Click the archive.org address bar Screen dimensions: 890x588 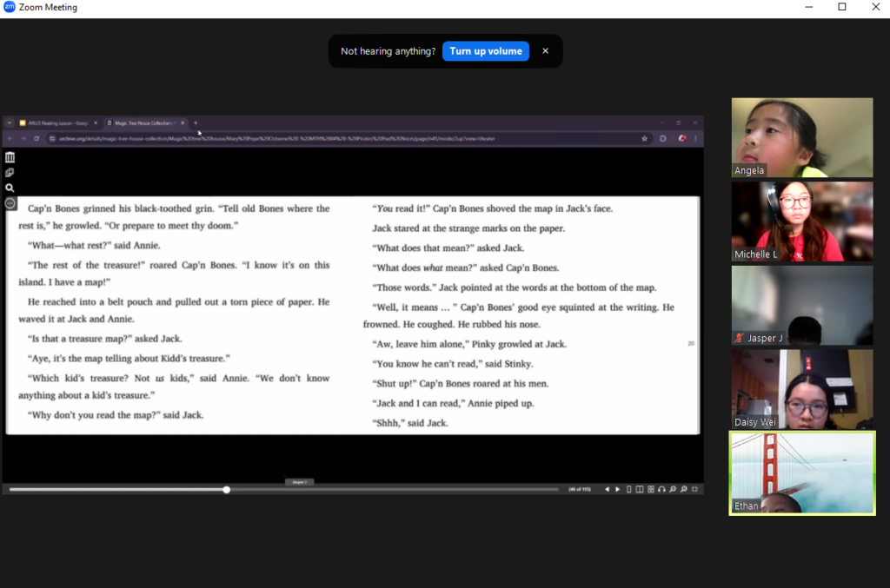pyautogui.click(x=349, y=138)
